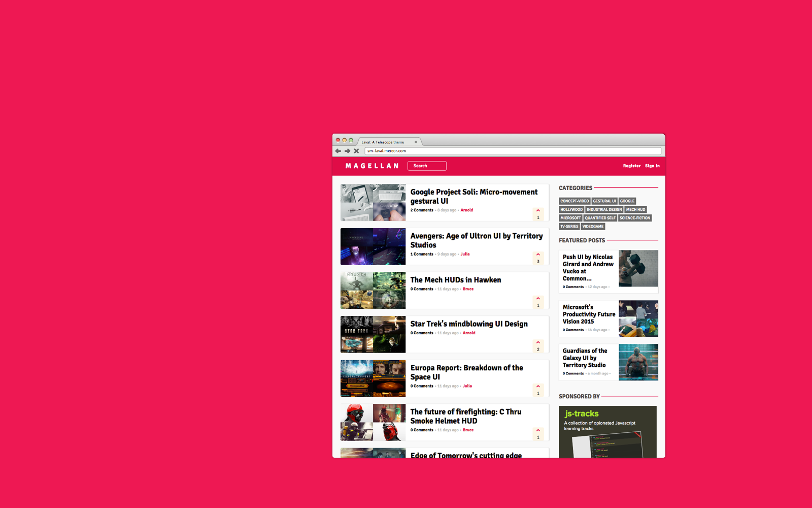Open featured Microsoft's Productivity Future Vision 2015
Screen dimensions: 812x508
(x=589, y=314)
